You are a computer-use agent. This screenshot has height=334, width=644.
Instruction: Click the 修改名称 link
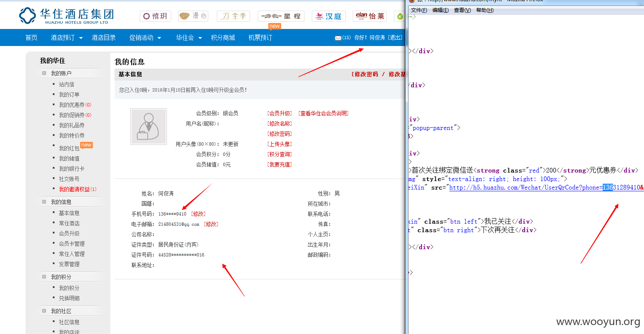[x=279, y=124]
